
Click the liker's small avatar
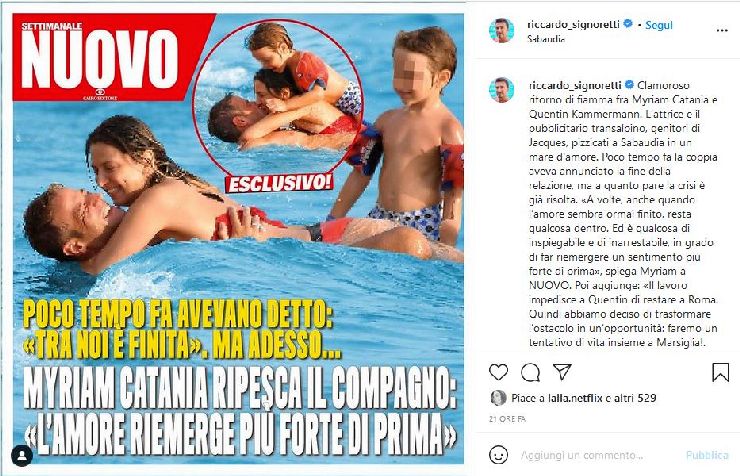[498, 398]
